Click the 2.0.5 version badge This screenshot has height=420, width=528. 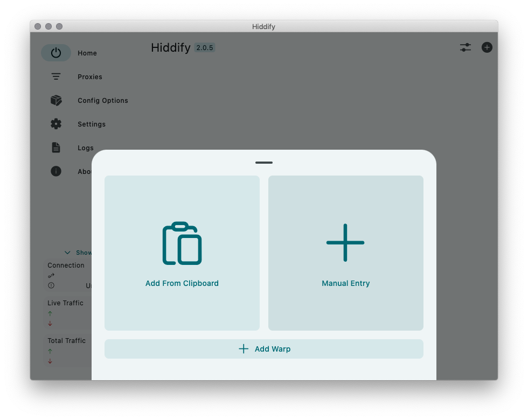(205, 48)
